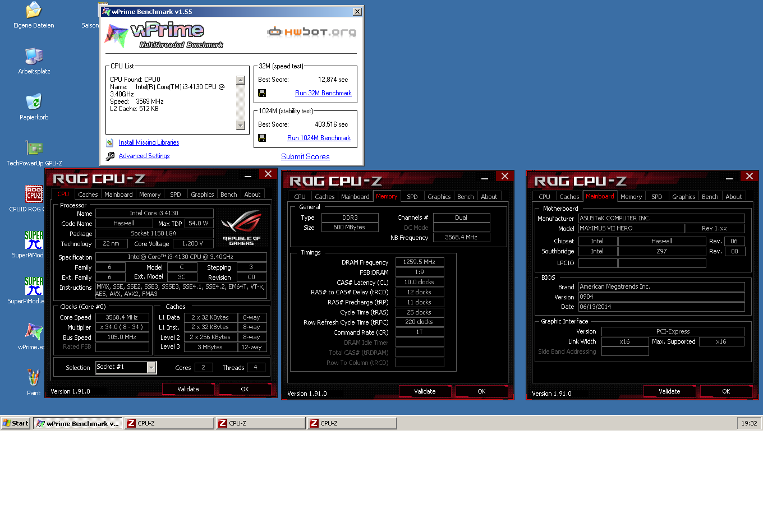Launch TechPowerUp GPU-Z desktop icon
Viewport: 763px width, 532px height.
[x=34, y=148]
